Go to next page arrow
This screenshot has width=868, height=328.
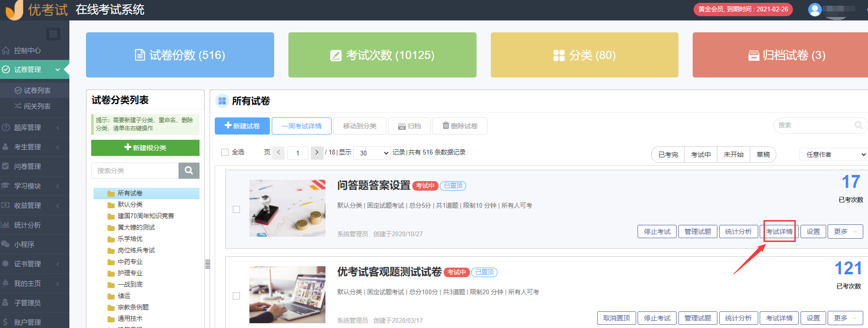317,153
